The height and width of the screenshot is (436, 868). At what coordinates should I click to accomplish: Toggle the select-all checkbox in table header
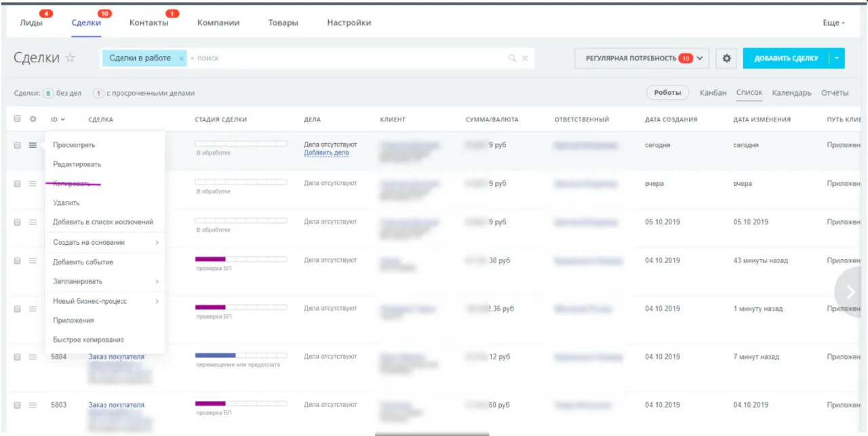pos(18,119)
